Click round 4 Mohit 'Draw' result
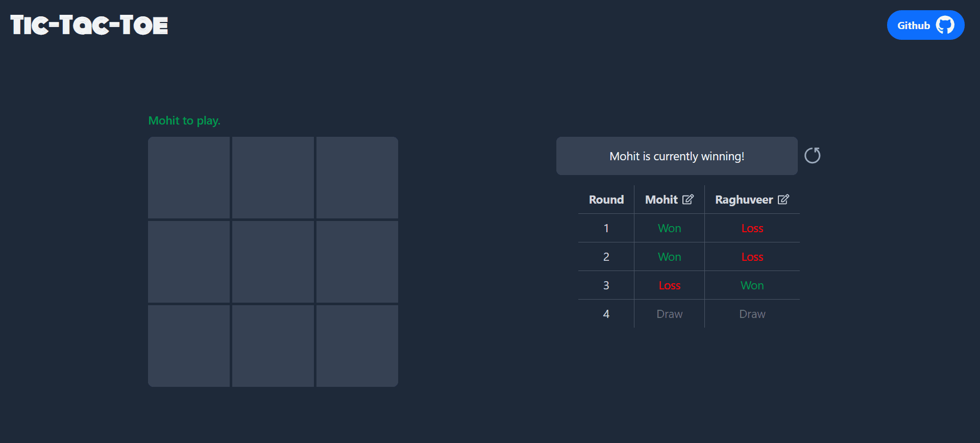The height and width of the screenshot is (443, 980). (x=669, y=314)
